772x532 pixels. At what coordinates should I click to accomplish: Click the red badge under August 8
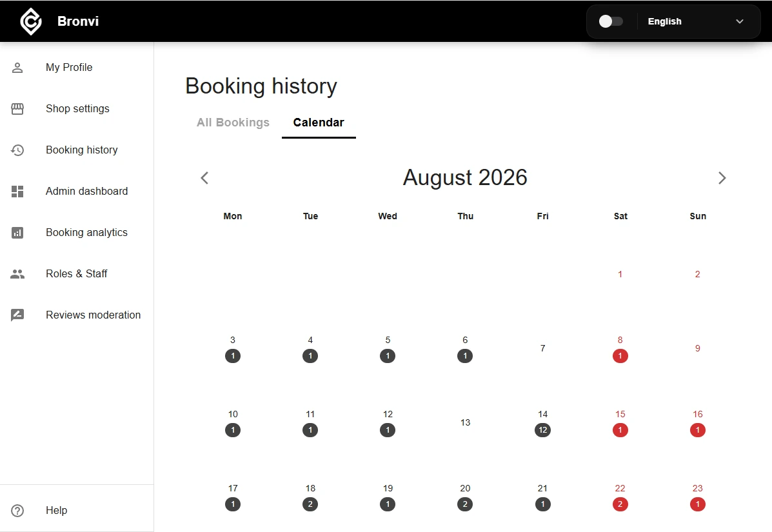coord(620,356)
